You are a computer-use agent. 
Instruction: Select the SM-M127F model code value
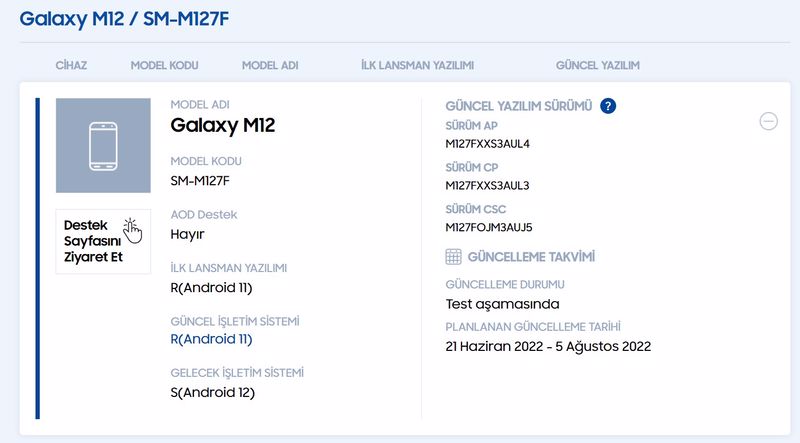point(200,181)
